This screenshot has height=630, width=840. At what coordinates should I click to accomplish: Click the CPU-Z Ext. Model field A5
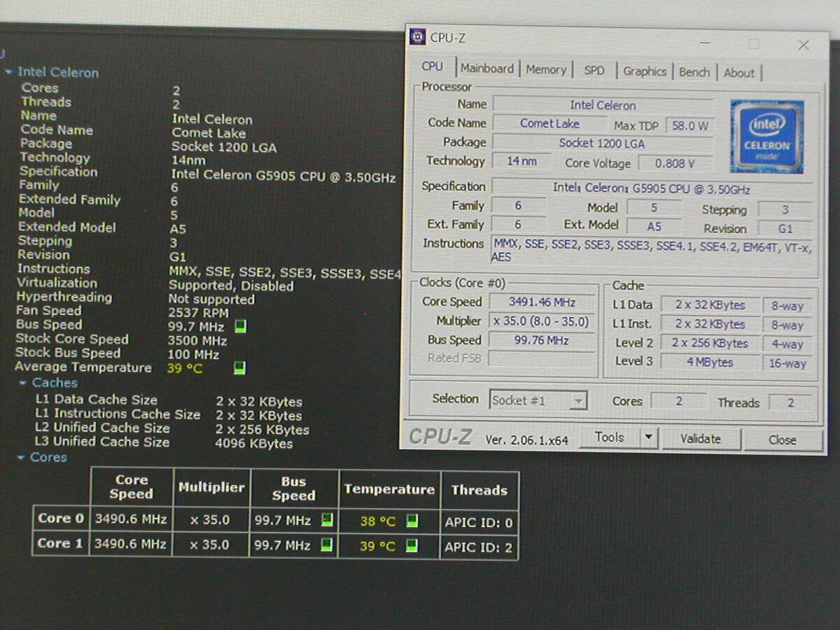click(x=654, y=227)
